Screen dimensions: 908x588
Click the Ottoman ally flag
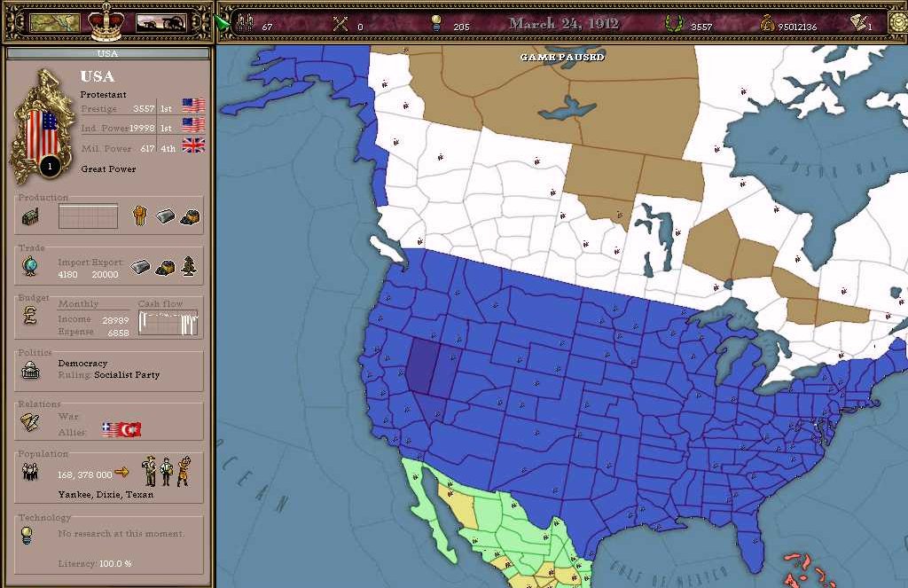130,429
